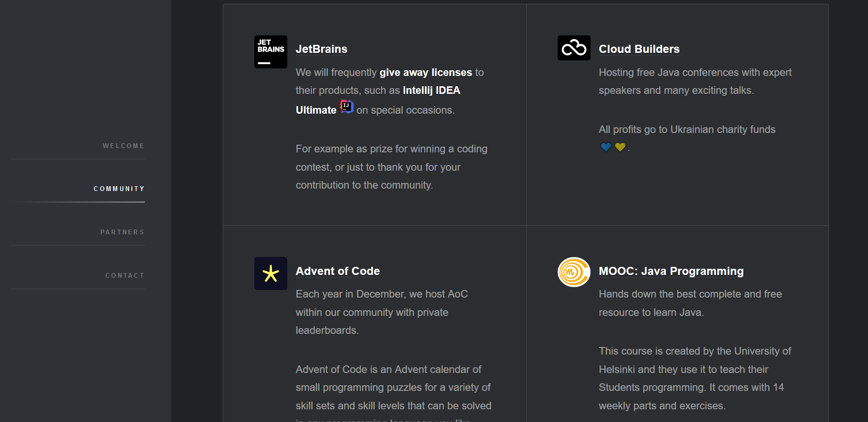Click 'Each year in December, we host AoC'
The height and width of the screenshot is (422, 868).
tap(382, 294)
